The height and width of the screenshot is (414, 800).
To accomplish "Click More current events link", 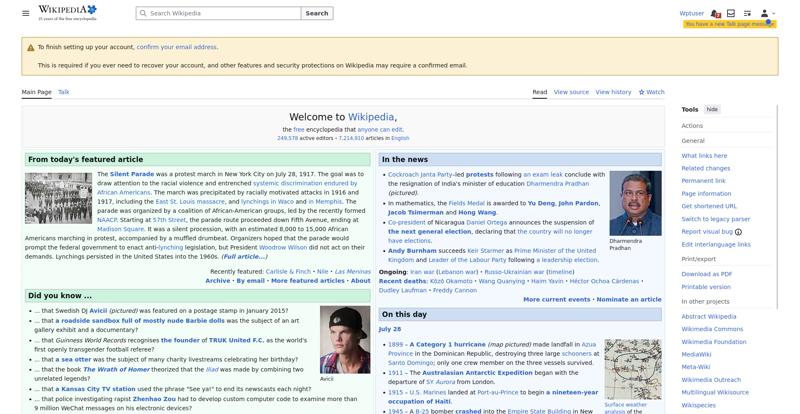I will [x=557, y=300].
